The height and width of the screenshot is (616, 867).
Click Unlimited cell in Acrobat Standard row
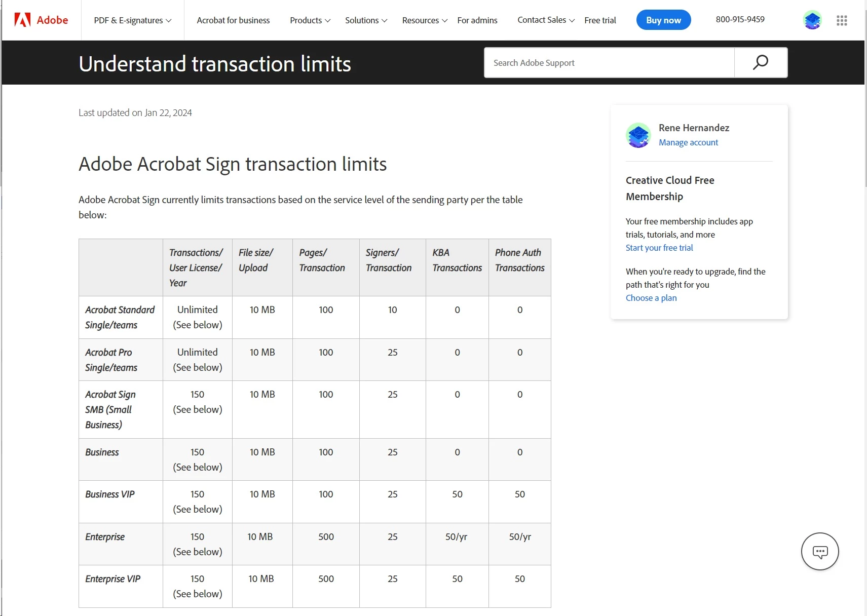pos(198,317)
